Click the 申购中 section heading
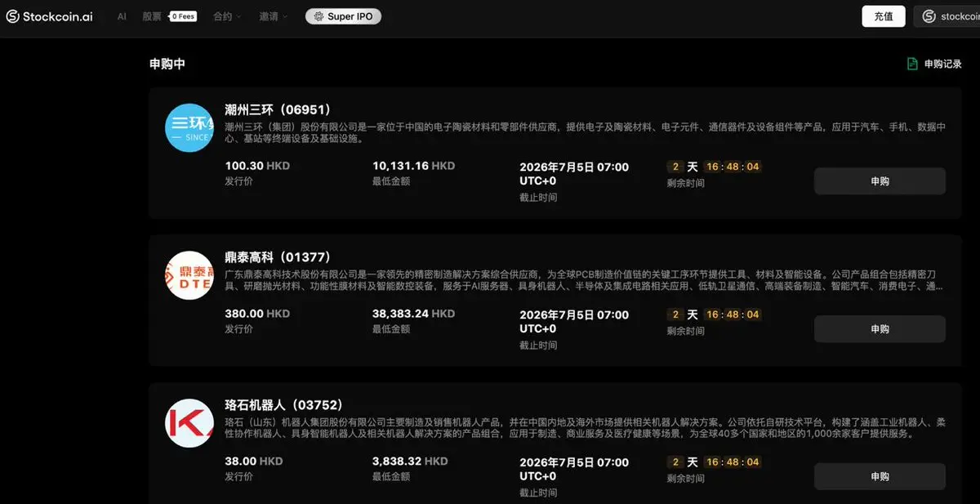980x504 pixels. pyautogui.click(x=167, y=64)
